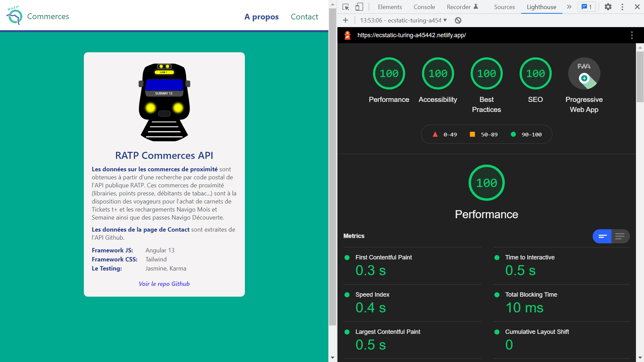This screenshot has height=362, width=644.
Task: Switch to the Console tab
Action: (424, 7)
